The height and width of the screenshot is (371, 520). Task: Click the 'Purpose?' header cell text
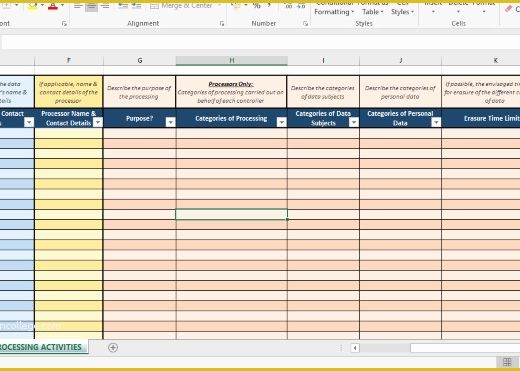tap(139, 118)
